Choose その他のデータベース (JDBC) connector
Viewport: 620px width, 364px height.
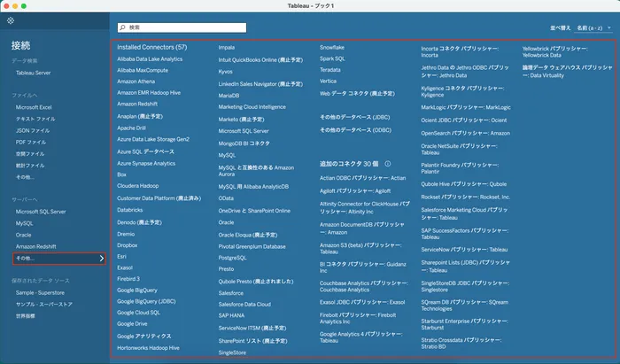pos(354,118)
